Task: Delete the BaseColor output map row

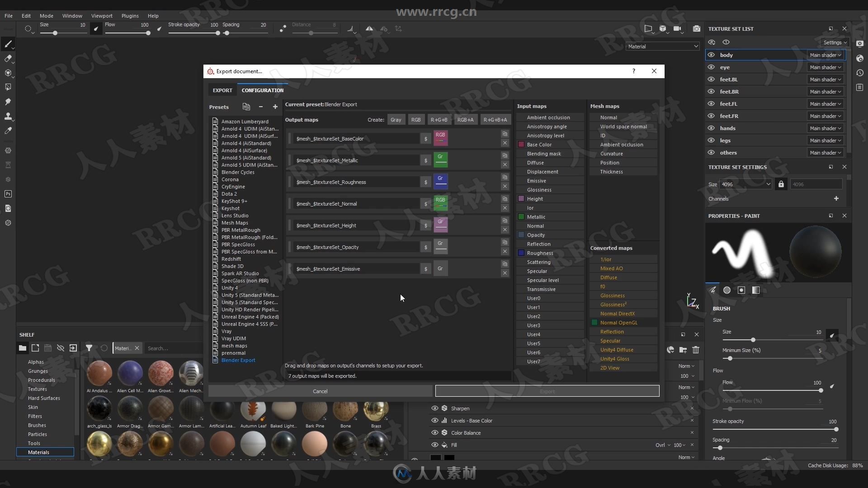Action: click(x=505, y=143)
